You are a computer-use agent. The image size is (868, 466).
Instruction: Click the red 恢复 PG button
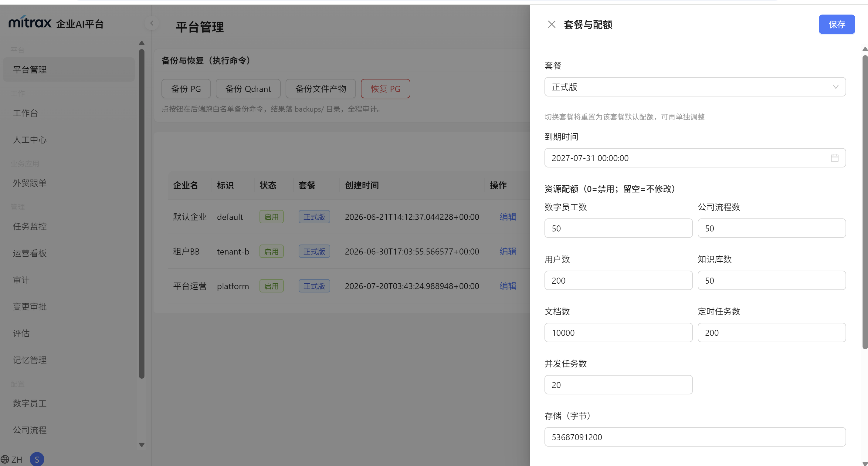coord(385,89)
